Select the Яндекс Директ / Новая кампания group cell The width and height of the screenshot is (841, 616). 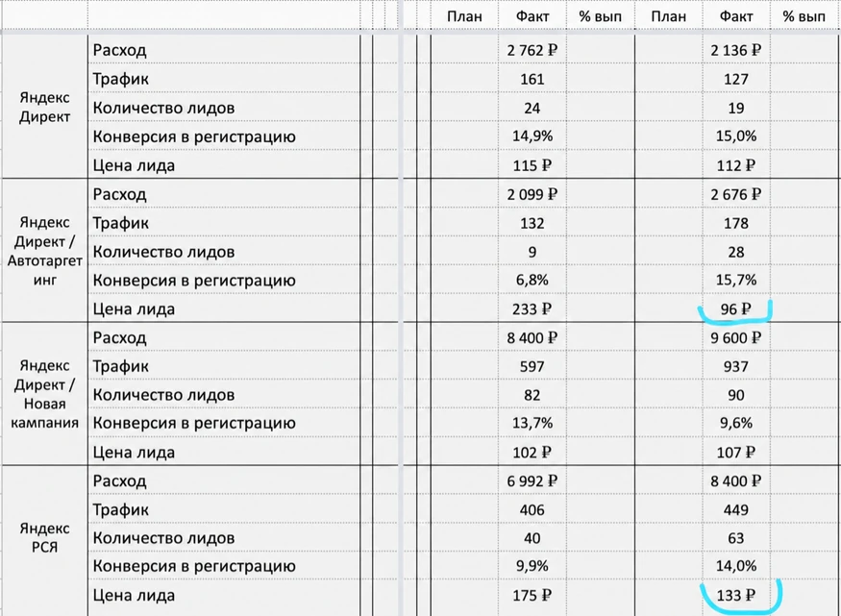44,394
